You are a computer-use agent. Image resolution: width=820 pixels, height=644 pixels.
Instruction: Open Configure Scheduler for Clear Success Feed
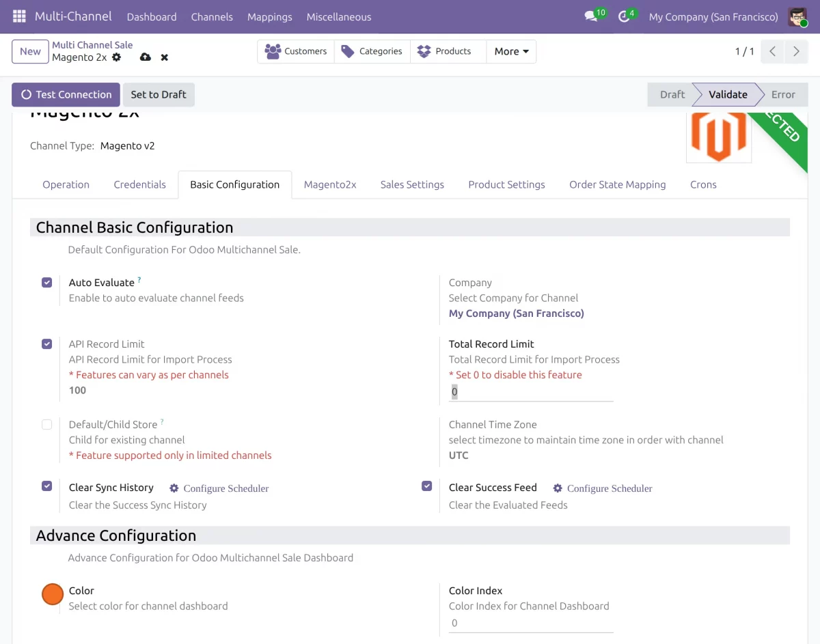(603, 488)
